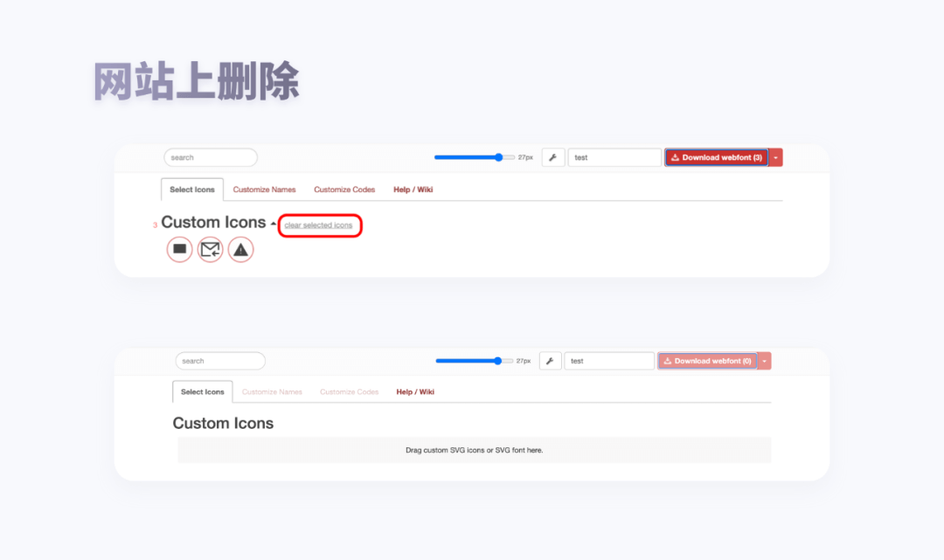Open Help / Wiki tab in the bottom panel
The width and height of the screenshot is (944, 560).
point(415,391)
